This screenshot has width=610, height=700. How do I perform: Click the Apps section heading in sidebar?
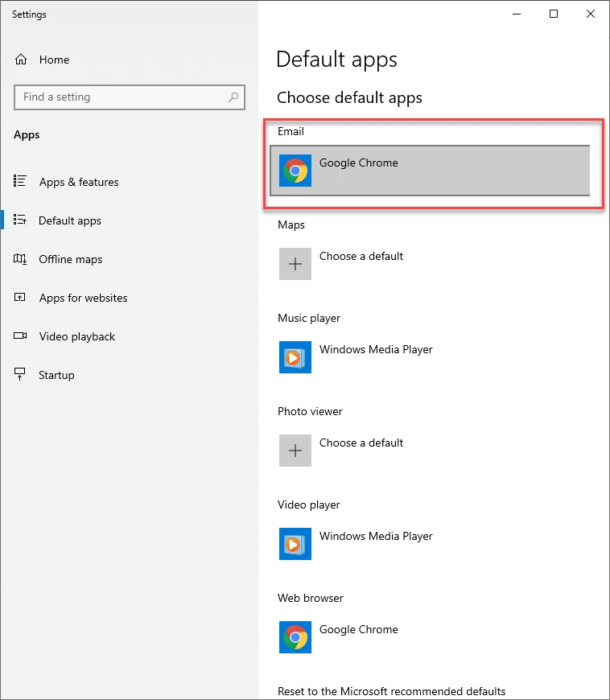point(27,135)
